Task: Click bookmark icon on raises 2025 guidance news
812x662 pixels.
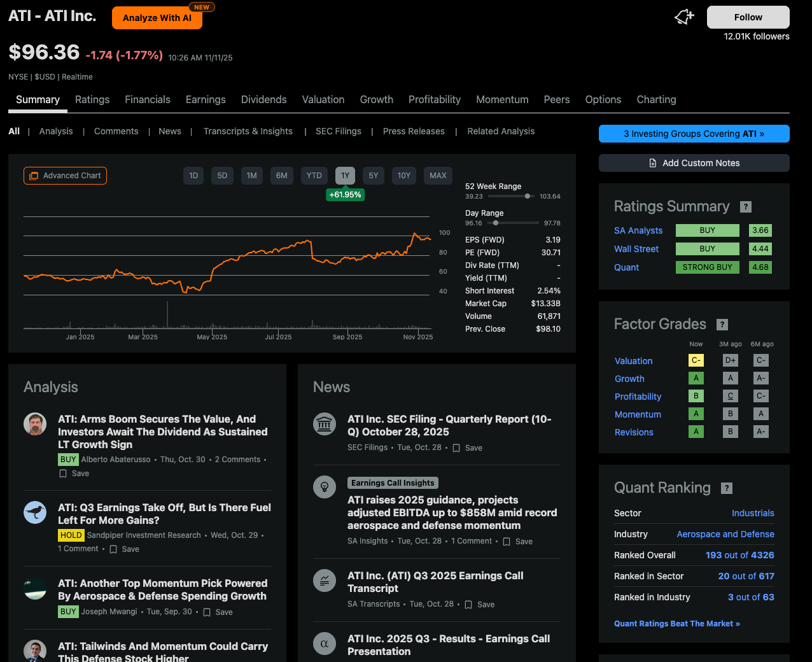Action: [507, 542]
